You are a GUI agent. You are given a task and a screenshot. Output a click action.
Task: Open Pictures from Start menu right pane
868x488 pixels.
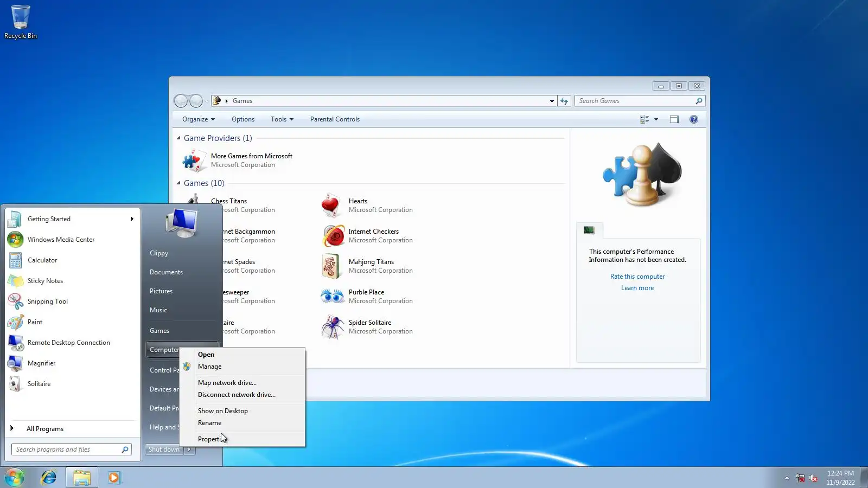click(x=161, y=291)
